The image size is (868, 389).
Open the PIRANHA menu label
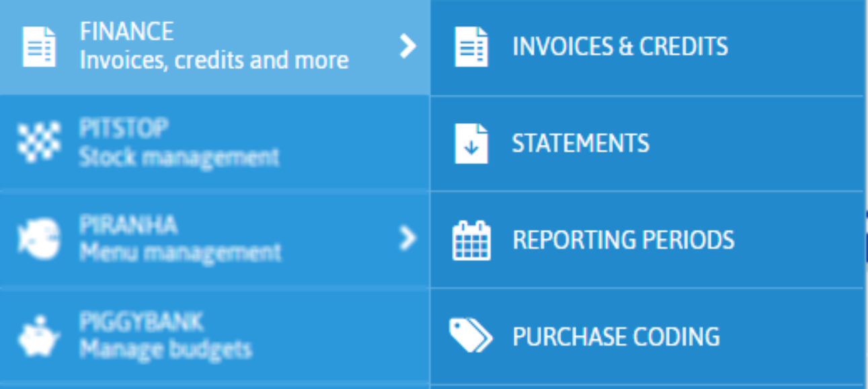[x=128, y=225]
